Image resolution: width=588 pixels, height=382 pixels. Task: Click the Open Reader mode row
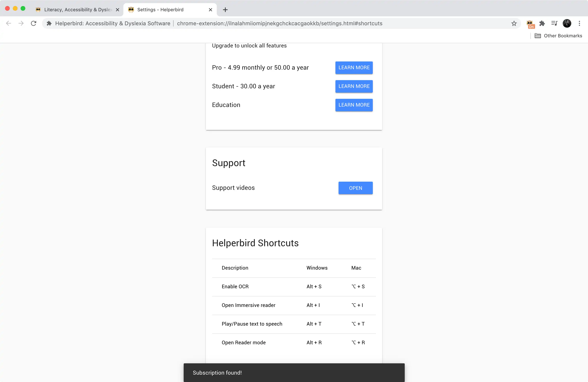pyautogui.click(x=294, y=343)
